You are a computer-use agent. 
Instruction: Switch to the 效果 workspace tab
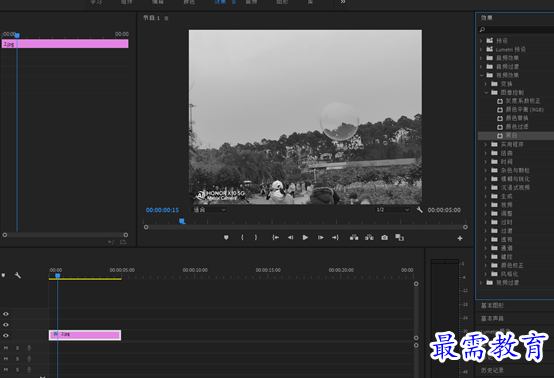[220, 2]
